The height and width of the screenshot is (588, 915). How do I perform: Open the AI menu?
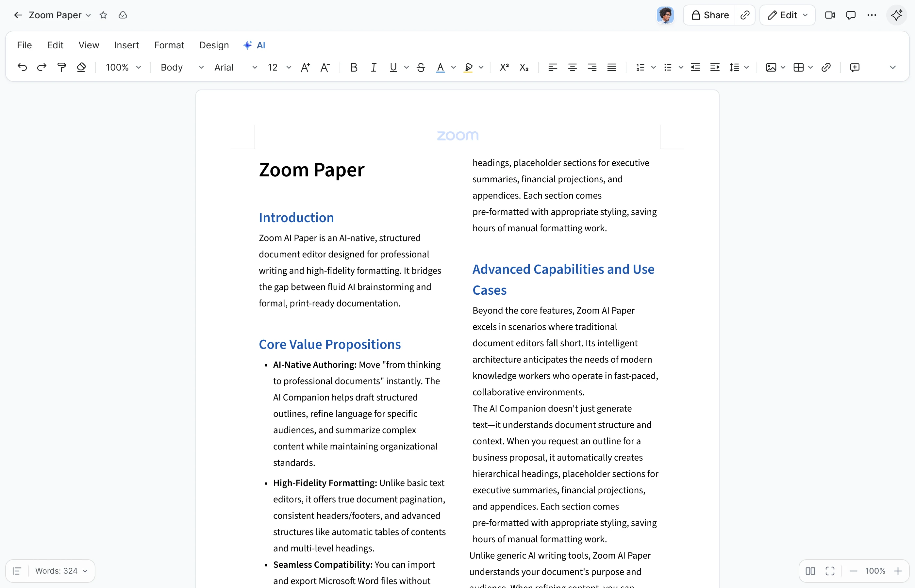click(254, 45)
